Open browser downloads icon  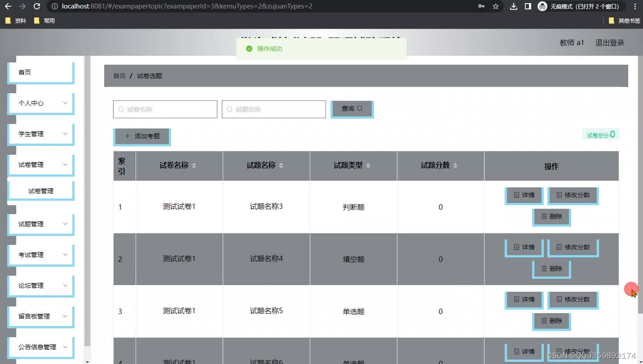click(x=514, y=6)
